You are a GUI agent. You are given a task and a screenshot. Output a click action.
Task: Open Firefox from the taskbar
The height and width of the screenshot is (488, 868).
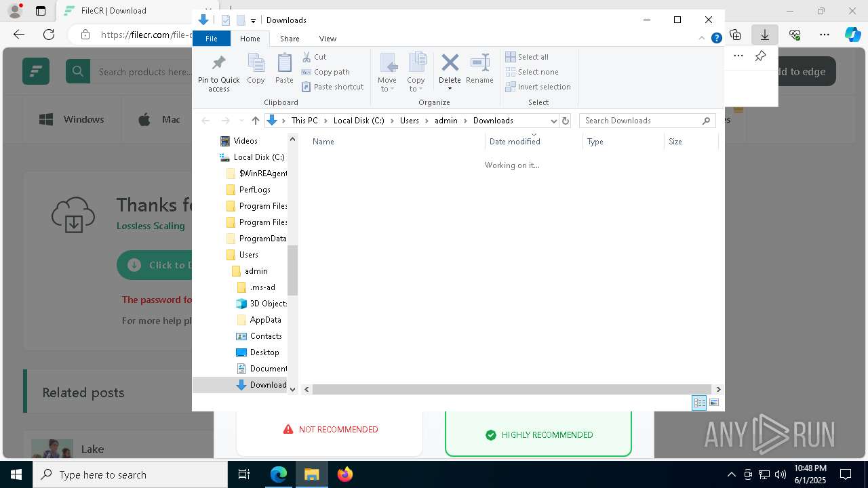[x=345, y=474]
